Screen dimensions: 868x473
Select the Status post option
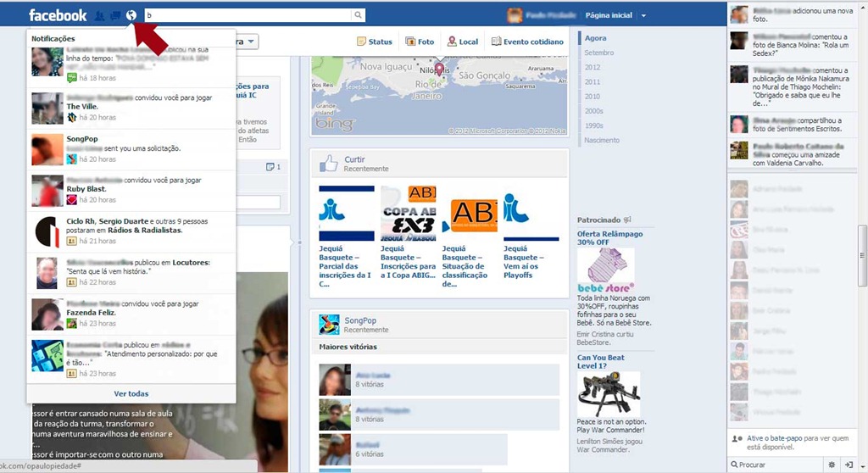pyautogui.click(x=375, y=42)
